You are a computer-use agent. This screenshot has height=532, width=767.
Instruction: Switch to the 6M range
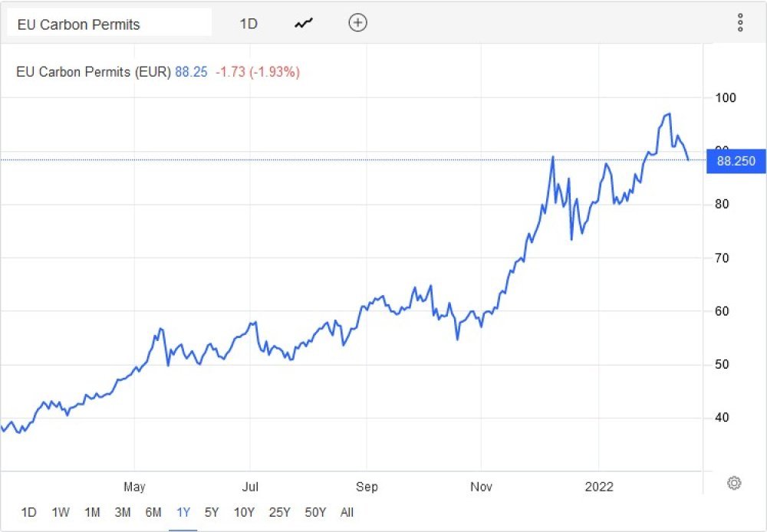tap(153, 512)
